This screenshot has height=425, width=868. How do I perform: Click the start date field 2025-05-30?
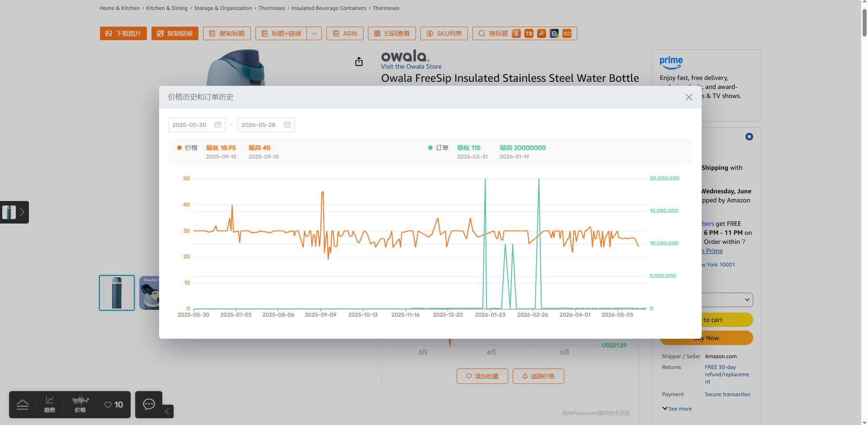tap(197, 125)
